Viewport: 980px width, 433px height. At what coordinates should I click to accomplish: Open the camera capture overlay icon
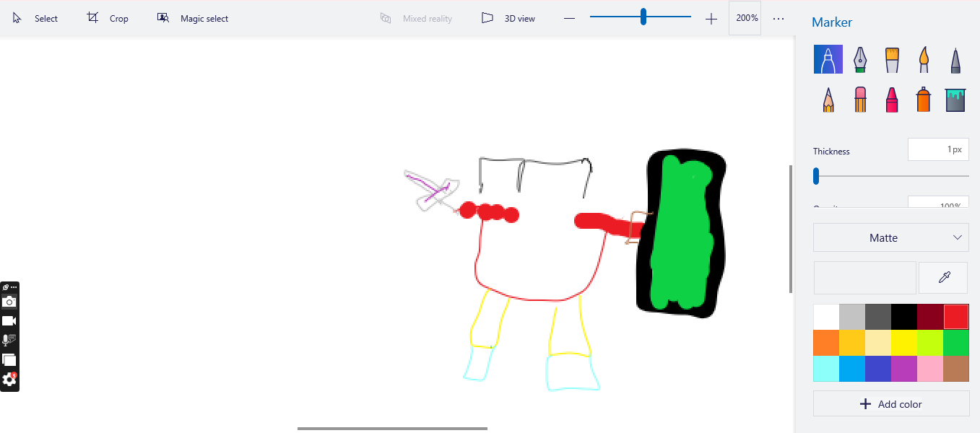point(9,302)
